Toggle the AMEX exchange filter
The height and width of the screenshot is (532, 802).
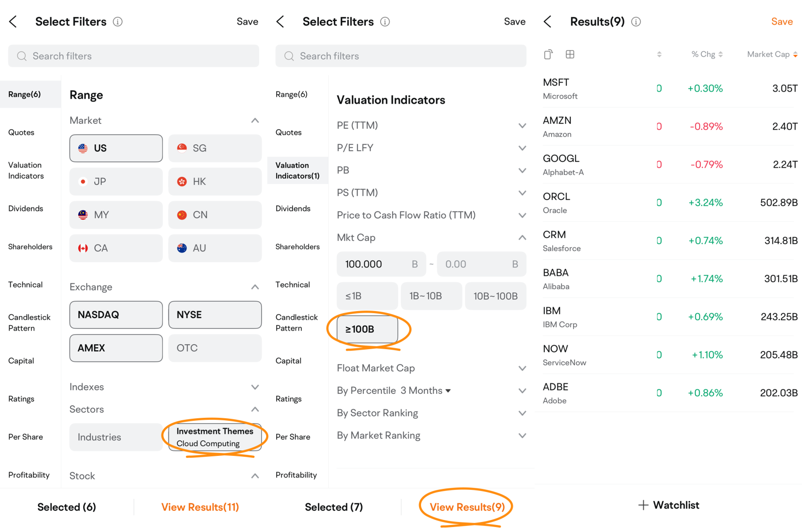point(116,348)
